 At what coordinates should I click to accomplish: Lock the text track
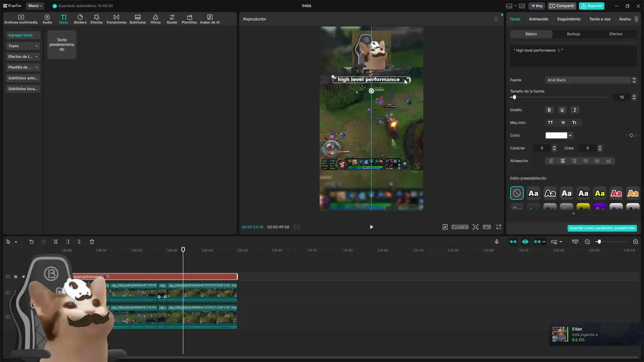16,277
